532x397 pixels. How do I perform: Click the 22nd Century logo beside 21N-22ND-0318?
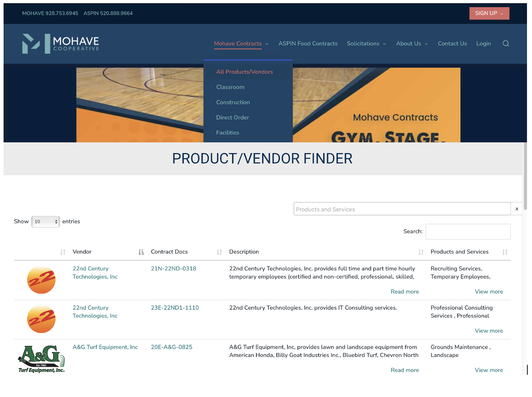click(41, 280)
